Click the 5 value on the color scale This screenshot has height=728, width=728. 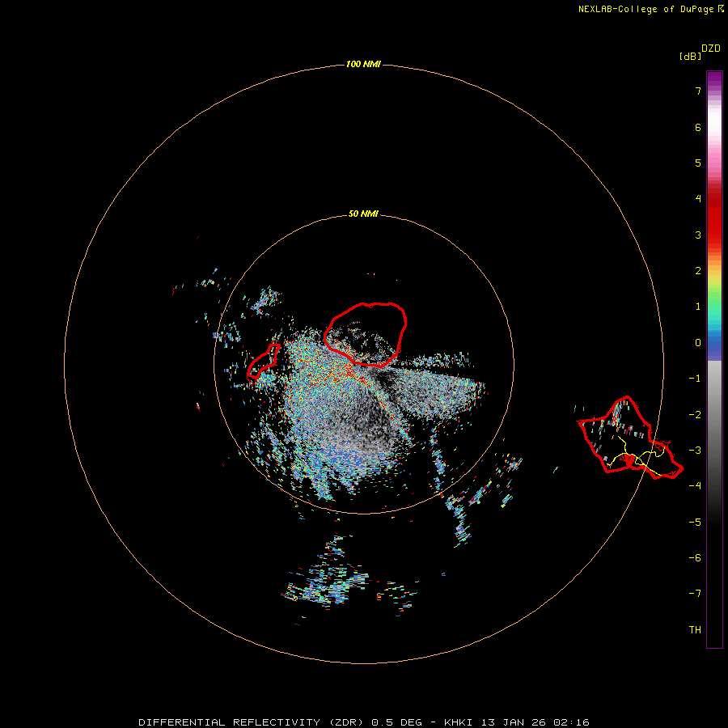[x=698, y=163]
